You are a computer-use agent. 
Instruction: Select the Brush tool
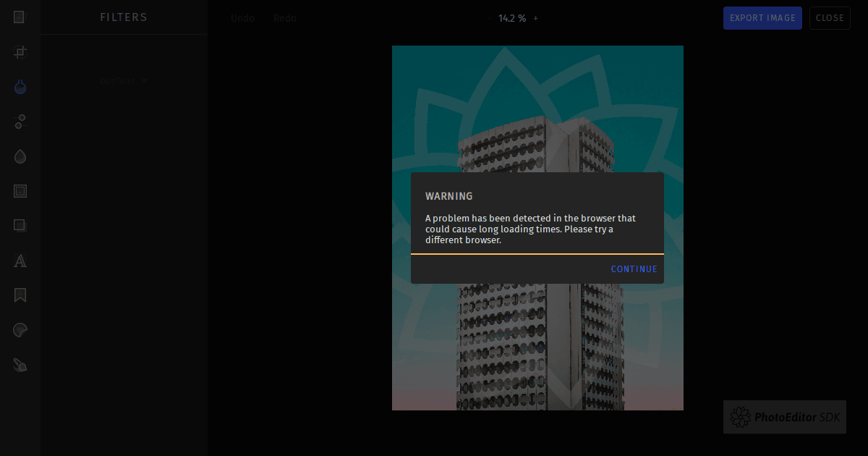(20, 365)
